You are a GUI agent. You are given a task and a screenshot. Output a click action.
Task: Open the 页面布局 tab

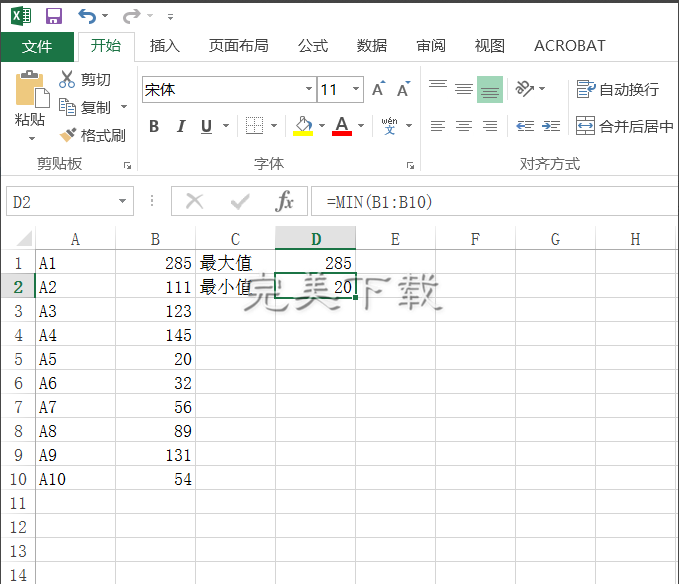tap(239, 45)
